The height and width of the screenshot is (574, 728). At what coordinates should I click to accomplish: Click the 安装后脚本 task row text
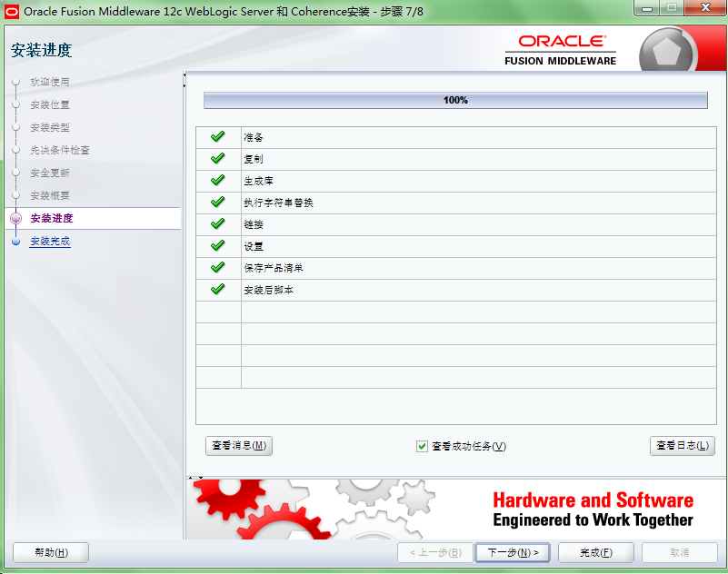pyautogui.click(x=268, y=290)
